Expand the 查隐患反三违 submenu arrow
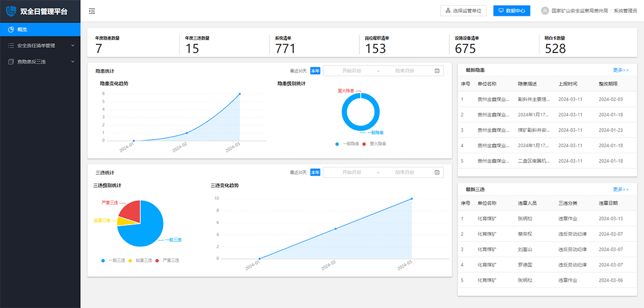This screenshot has width=644, height=308. tap(72, 61)
